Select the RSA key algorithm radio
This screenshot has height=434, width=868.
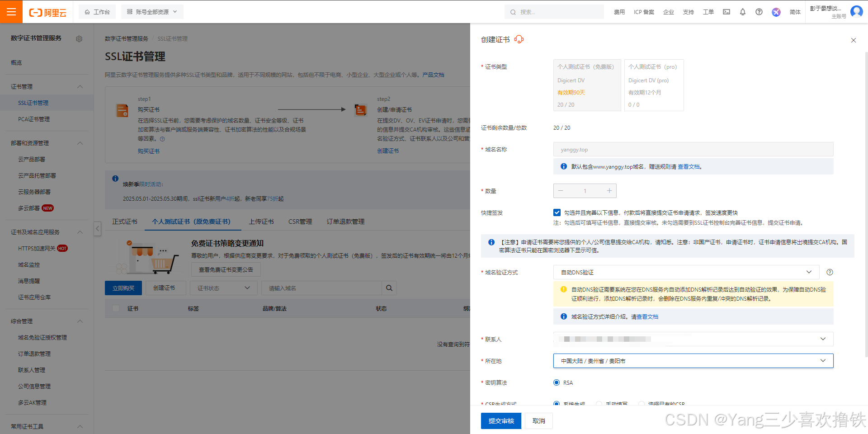557,382
